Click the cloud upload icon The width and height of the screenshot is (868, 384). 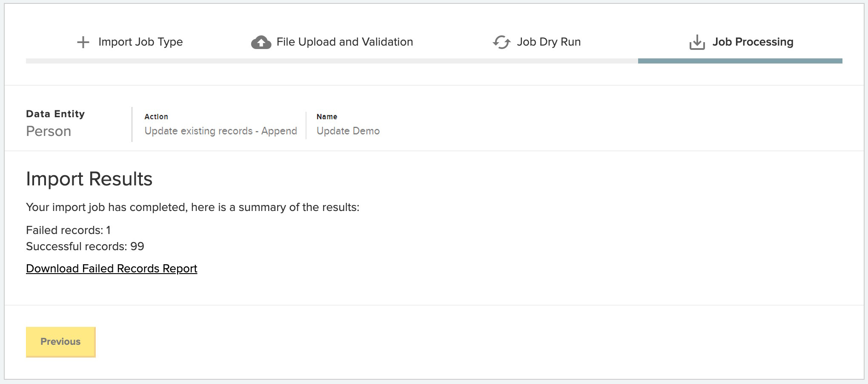pos(261,42)
